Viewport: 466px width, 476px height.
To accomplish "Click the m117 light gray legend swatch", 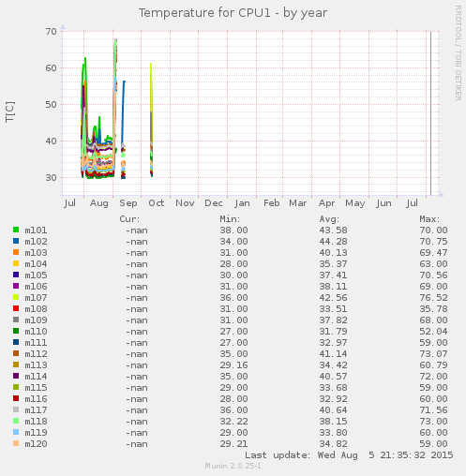I will pyautogui.click(x=16, y=409).
